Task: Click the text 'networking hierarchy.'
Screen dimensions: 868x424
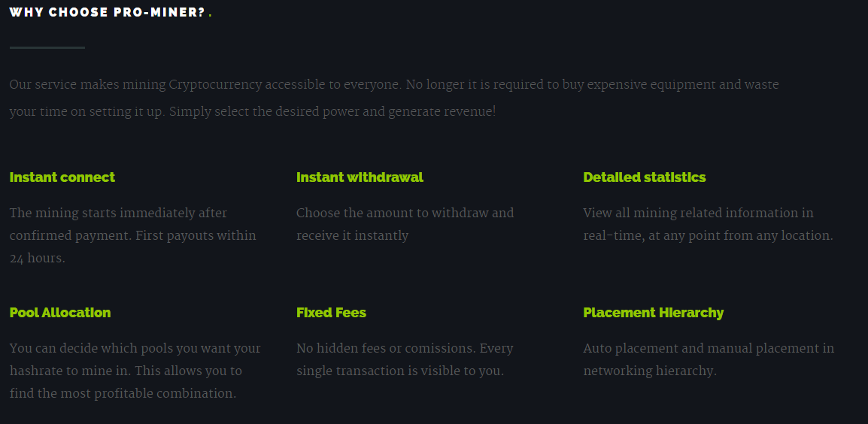Action: [x=650, y=371]
